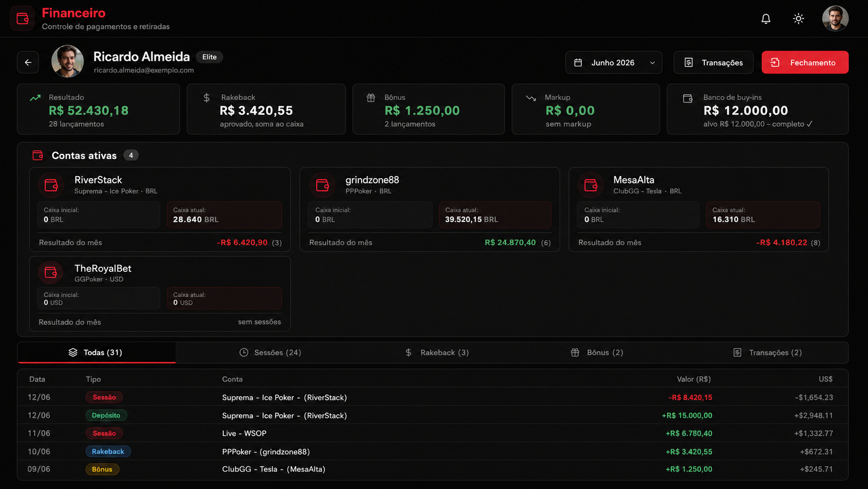Viewport: 868px width, 489px height.
Task: Expand month selector chevron
Action: coord(652,63)
